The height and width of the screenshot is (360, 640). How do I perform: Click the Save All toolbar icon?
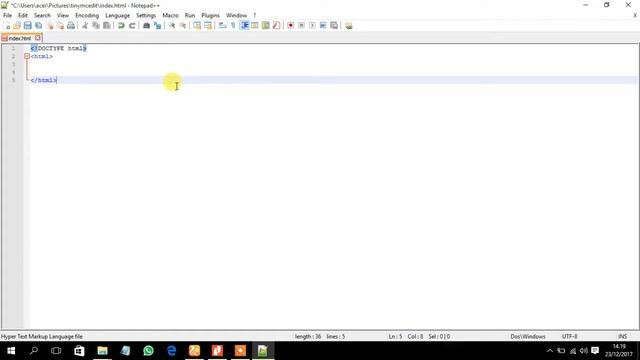click(38, 26)
